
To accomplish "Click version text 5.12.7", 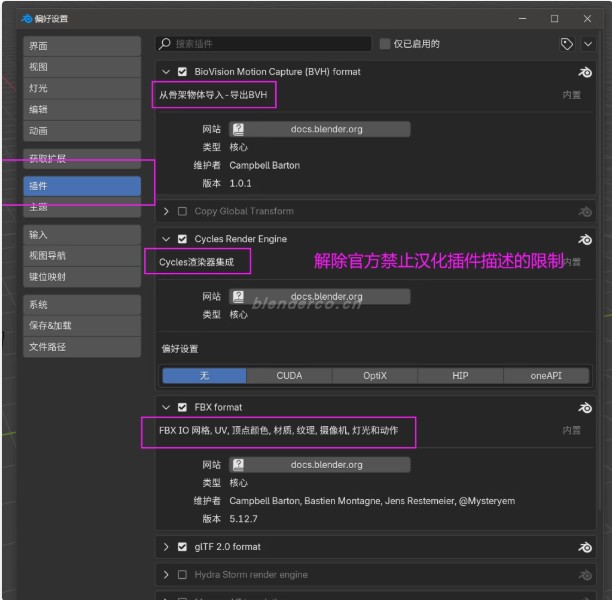I will click(243, 519).
